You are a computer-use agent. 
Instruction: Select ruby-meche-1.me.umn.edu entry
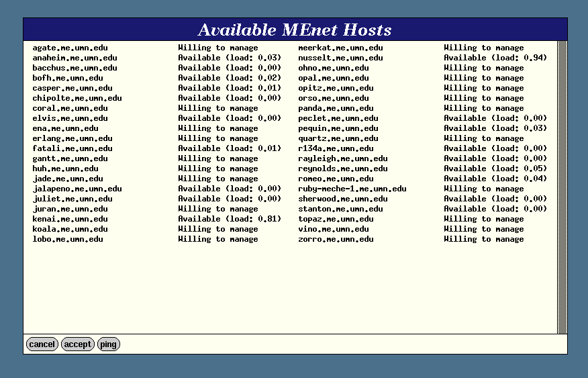pos(352,189)
